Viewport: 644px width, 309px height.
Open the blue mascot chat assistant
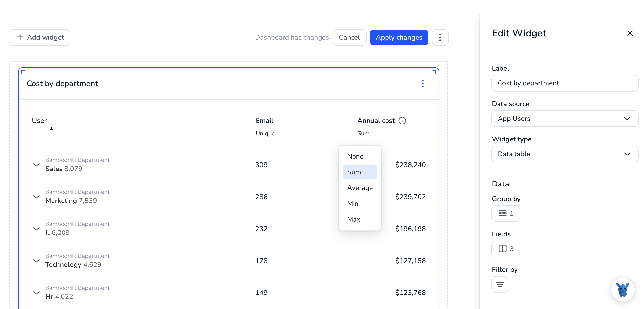pyautogui.click(x=622, y=290)
